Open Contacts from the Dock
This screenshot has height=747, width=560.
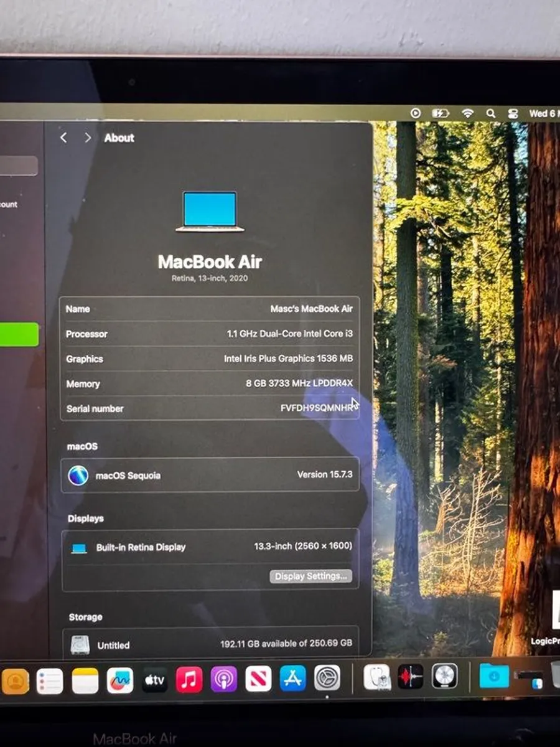pyautogui.click(x=16, y=680)
